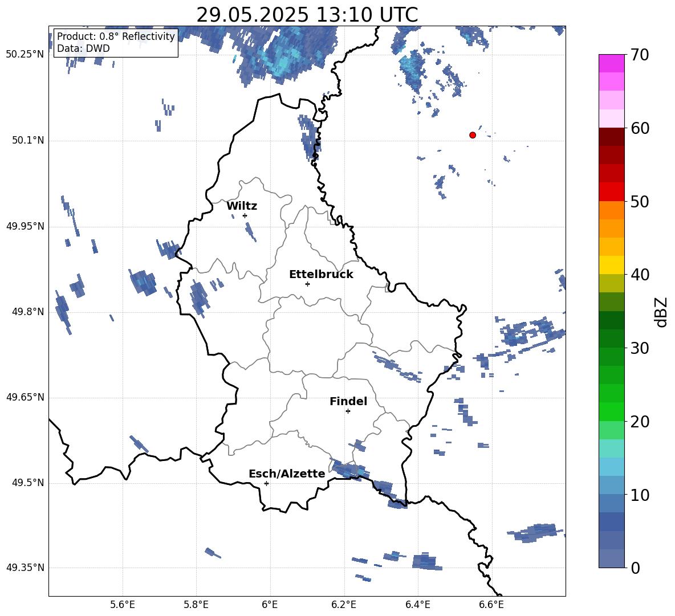Click the 50.25°N latitude label
The height and width of the screenshot is (616, 675).
pos(25,55)
